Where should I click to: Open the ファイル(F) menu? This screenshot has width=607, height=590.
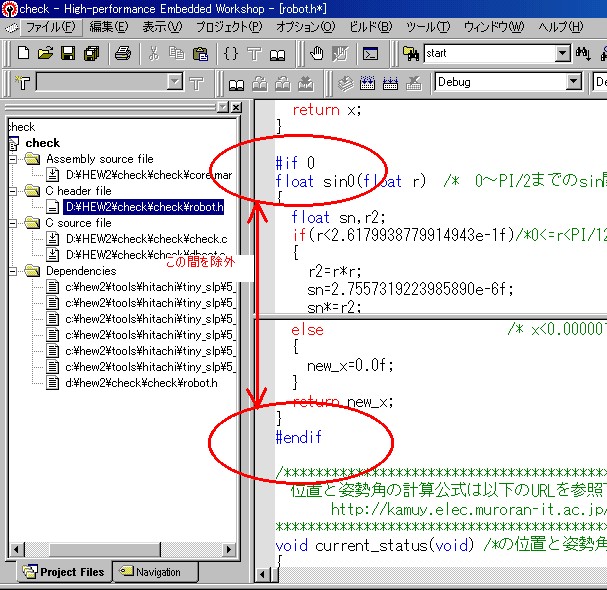click(49, 26)
